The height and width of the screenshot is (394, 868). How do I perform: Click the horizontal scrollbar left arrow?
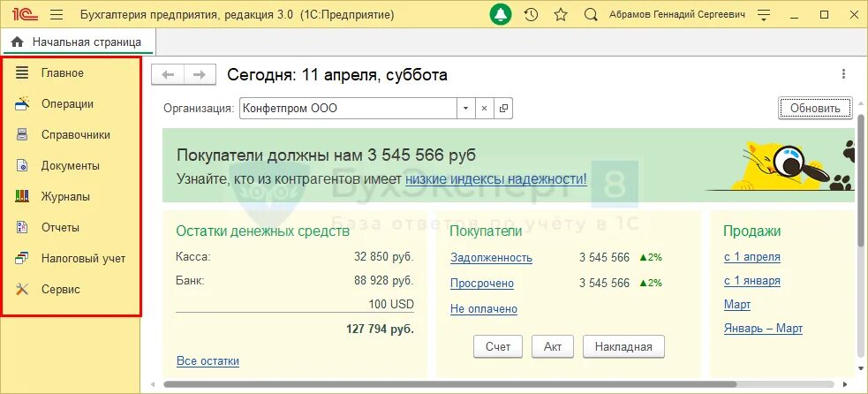coord(154,384)
